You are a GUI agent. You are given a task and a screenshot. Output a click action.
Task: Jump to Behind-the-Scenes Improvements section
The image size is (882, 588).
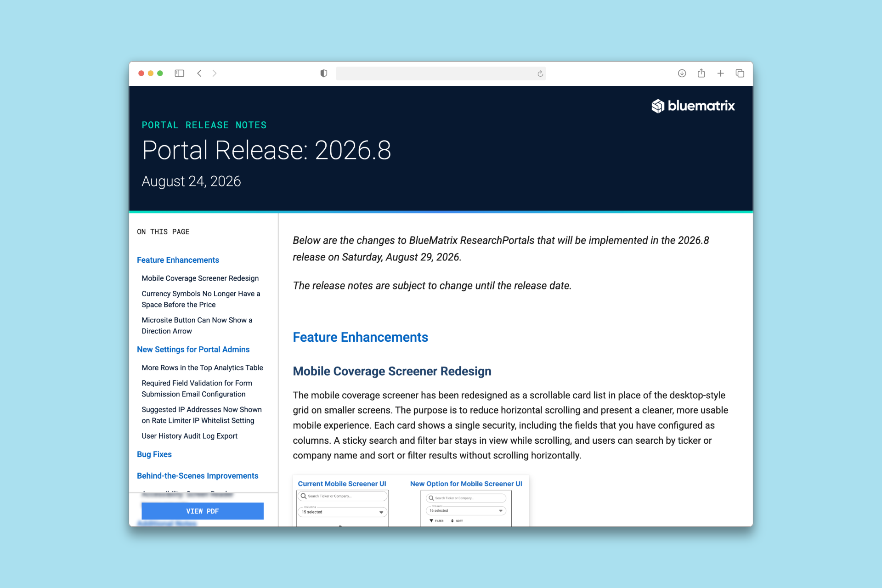pyautogui.click(x=198, y=476)
